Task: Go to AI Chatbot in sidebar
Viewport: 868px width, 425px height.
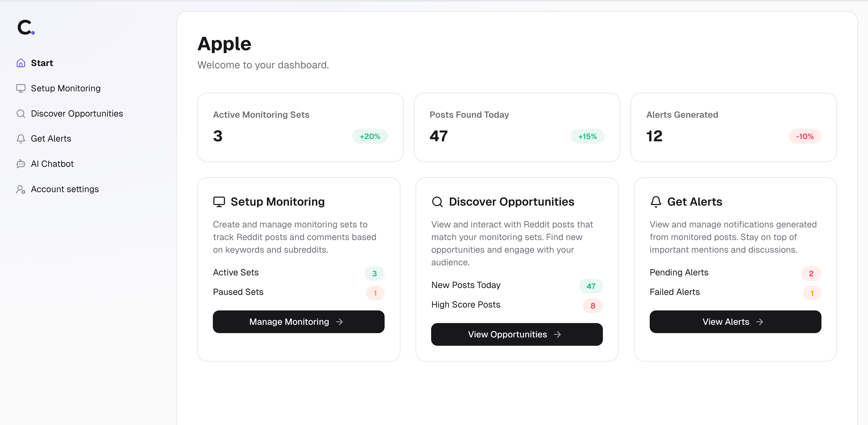Action: tap(52, 164)
